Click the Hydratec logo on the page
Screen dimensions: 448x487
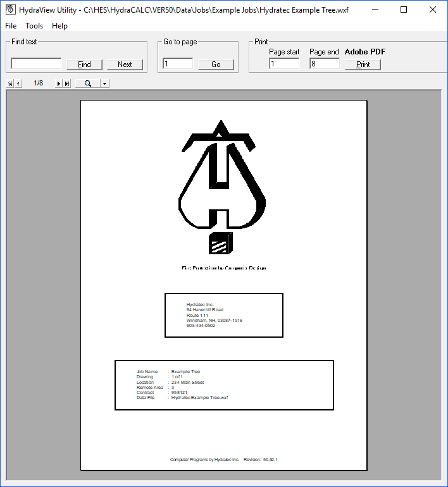[222, 187]
